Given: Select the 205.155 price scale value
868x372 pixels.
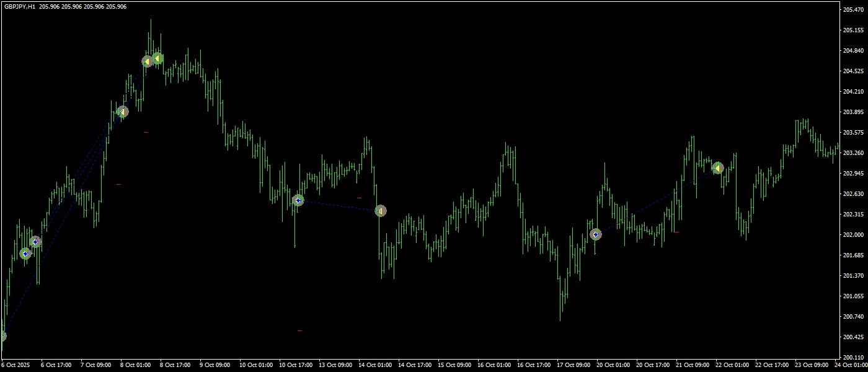Looking at the screenshot, I should [x=854, y=30].
